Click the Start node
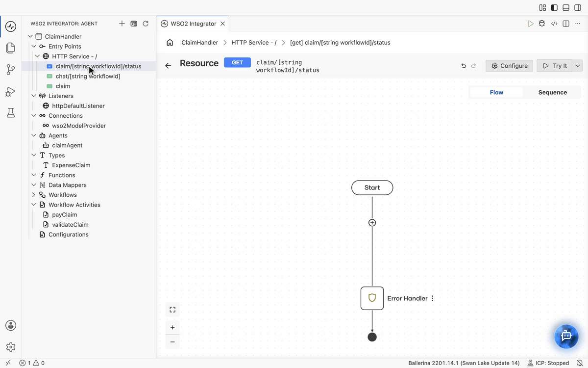The height and width of the screenshot is (368, 588). (x=372, y=187)
